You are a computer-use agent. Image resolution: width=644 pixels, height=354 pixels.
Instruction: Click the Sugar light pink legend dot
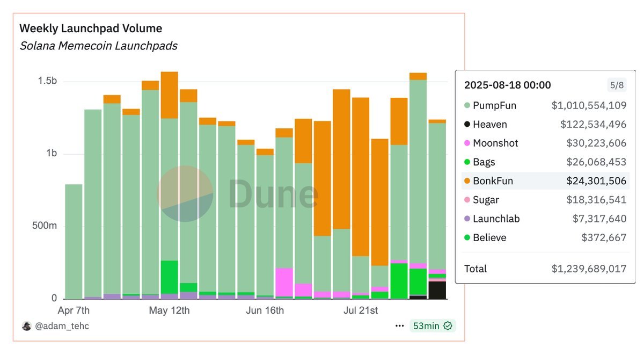[x=467, y=200]
